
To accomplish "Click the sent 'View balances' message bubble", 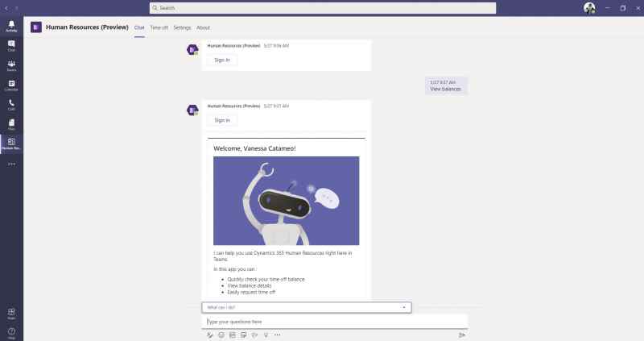I will [x=446, y=86].
